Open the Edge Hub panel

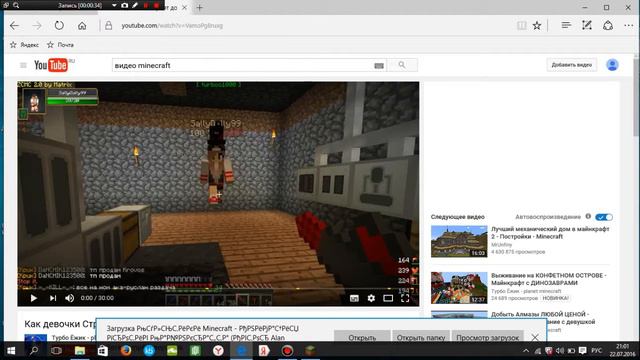(566, 25)
